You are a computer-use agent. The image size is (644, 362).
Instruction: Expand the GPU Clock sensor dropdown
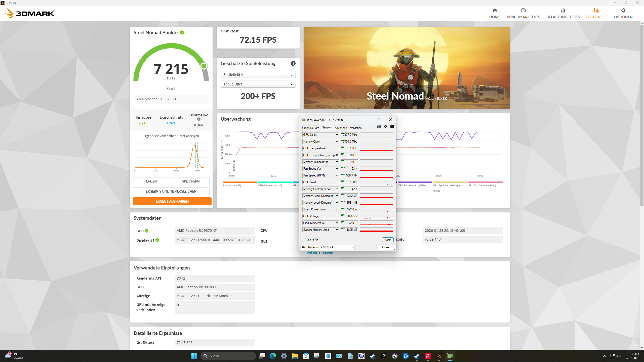tap(337, 135)
